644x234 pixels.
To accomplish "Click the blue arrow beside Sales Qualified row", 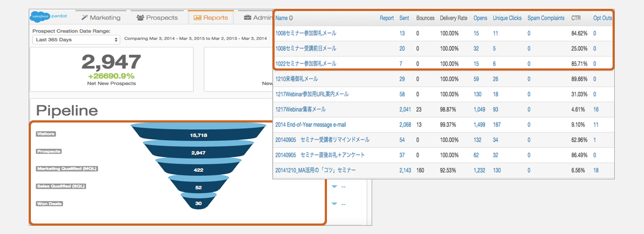I will pos(334,187).
